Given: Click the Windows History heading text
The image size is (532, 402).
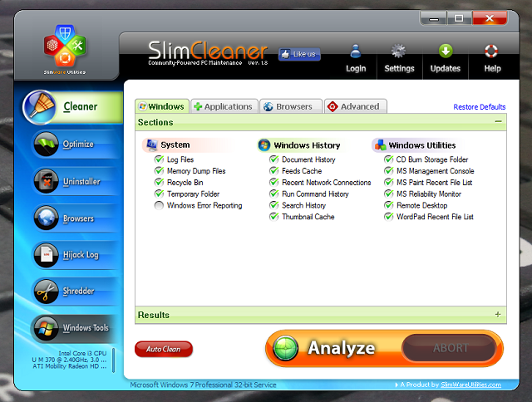Looking at the screenshot, I should 307,145.
